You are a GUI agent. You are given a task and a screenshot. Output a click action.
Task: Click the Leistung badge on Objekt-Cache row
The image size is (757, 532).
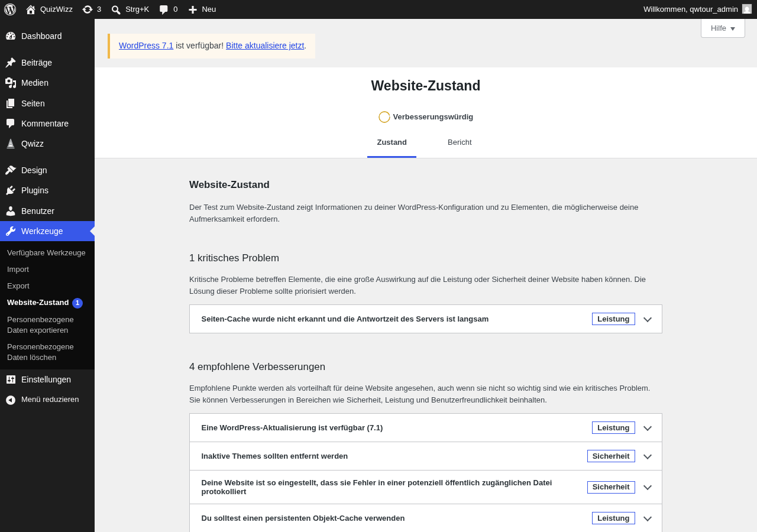[613, 518]
